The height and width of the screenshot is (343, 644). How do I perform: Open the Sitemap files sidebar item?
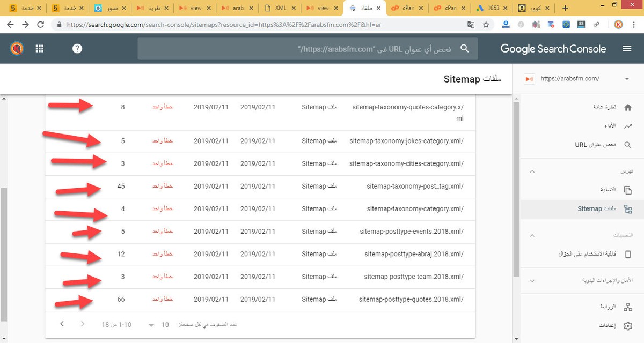click(582, 209)
